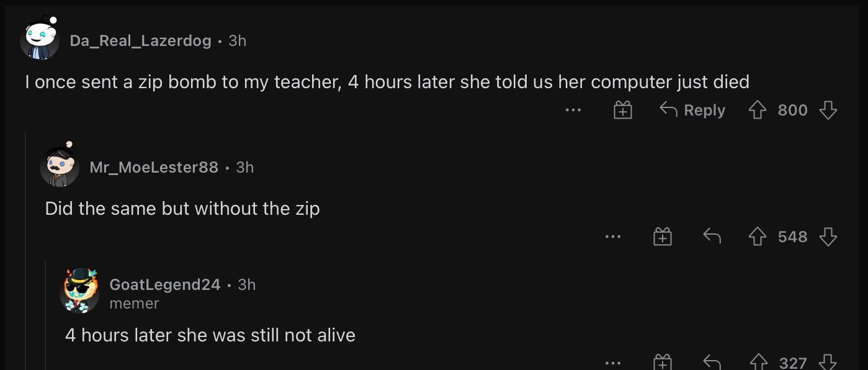This screenshot has width=868, height=370.
Task: Collapse Da_Real_Lazerdog's comment thread
Action: pos(25,248)
